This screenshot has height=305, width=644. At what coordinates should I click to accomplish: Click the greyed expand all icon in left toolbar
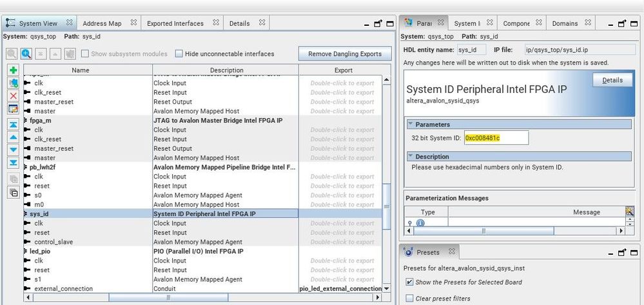pyautogui.click(x=14, y=179)
